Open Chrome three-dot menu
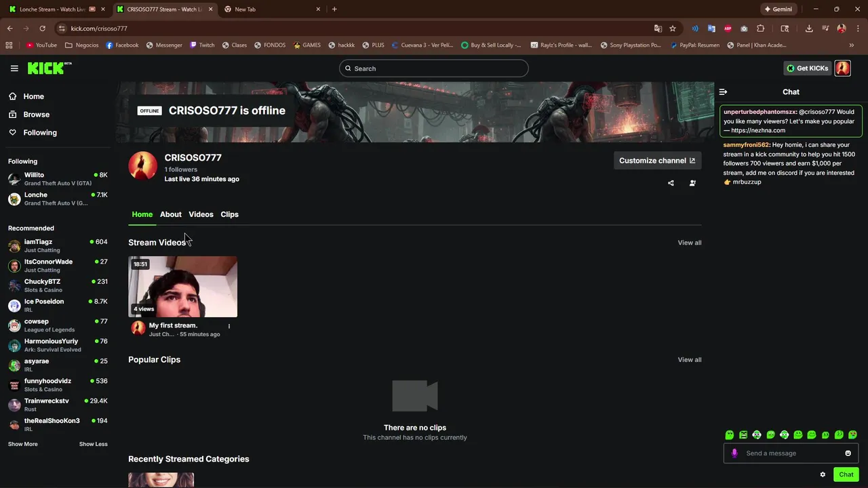This screenshot has width=868, height=488. (857, 28)
